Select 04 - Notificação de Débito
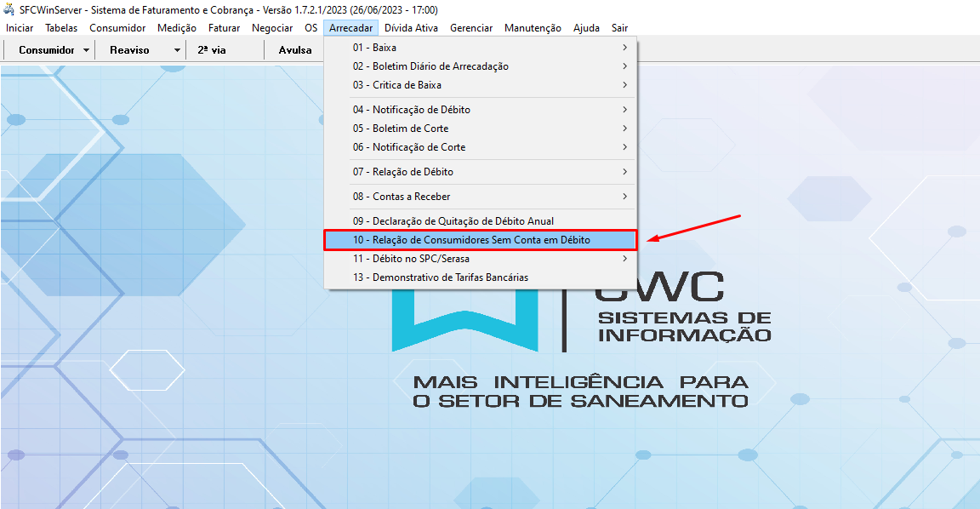This screenshot has height=509, width=980. click(480, 110)
